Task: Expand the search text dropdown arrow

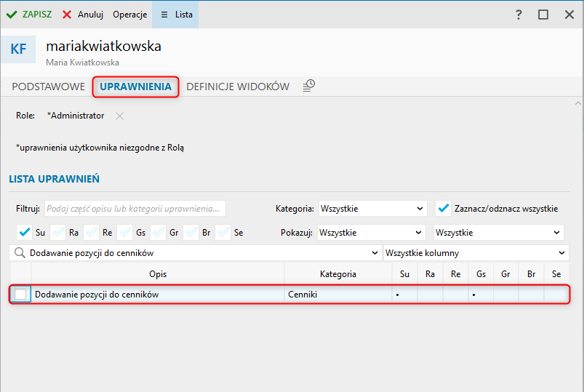Action: 375,253
